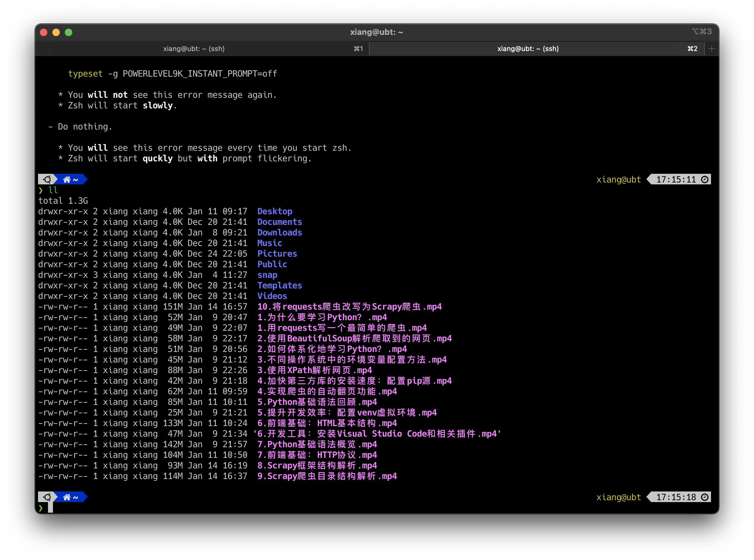Click the snap directory name
Viewport: 754px width, 560px height.
[x=267, y=275]
